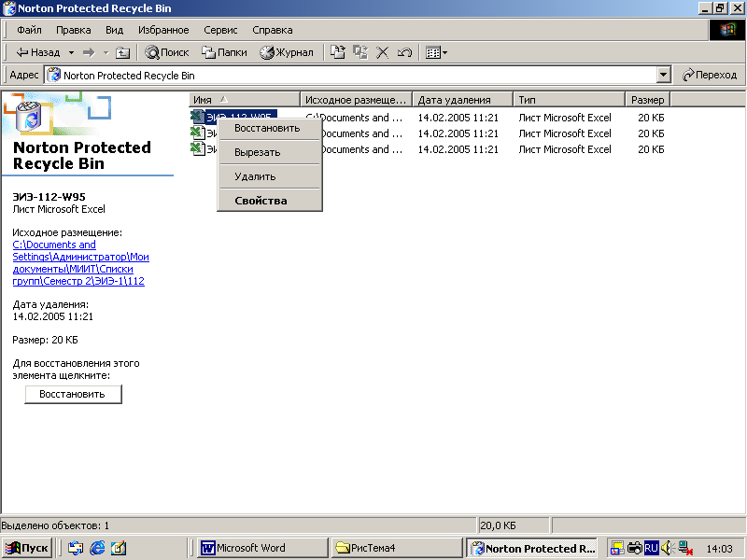Sort by the Тип column header
747x560 pixels.
tap(569, 100)
